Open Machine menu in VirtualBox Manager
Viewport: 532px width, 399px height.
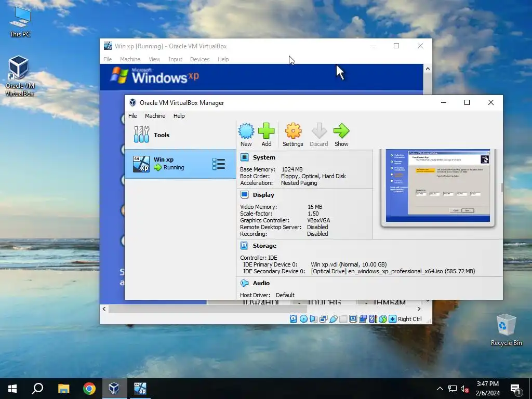click(155, 116)
